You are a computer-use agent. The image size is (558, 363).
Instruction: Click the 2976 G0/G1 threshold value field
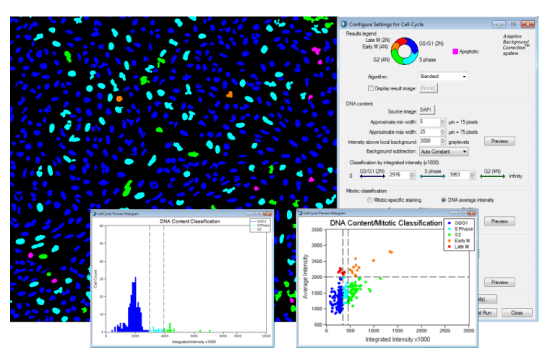pyautogui.click(x=399, y=175)
